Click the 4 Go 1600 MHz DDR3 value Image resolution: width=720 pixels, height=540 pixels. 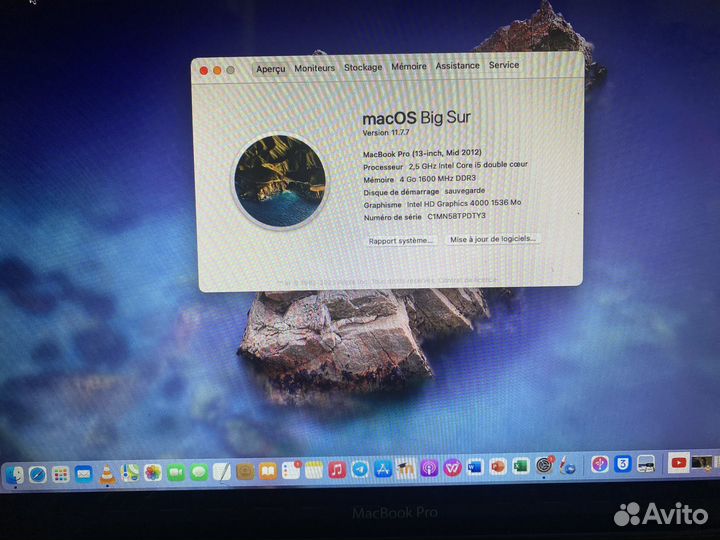pyautogui.click(x=438, y=178)
